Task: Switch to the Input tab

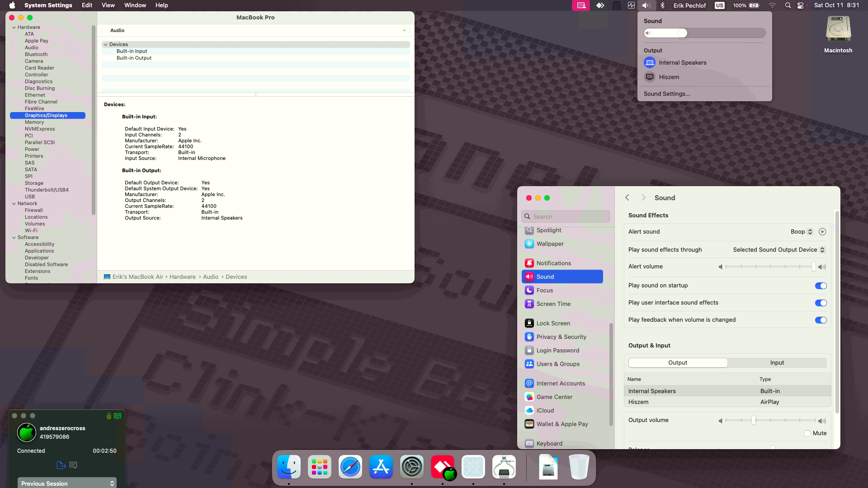Action: 777,363
